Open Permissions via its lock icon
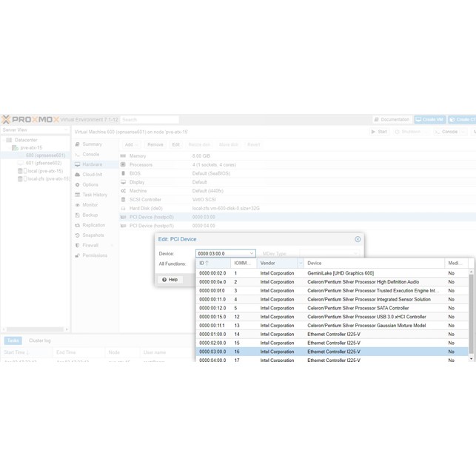476x476 pixels. point(78,255)
